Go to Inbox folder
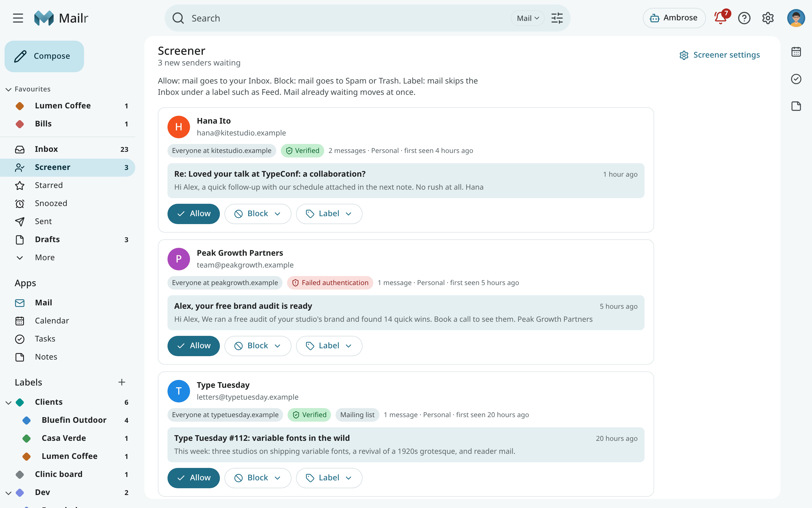This screenshot has height=508, width=812. 67,149
